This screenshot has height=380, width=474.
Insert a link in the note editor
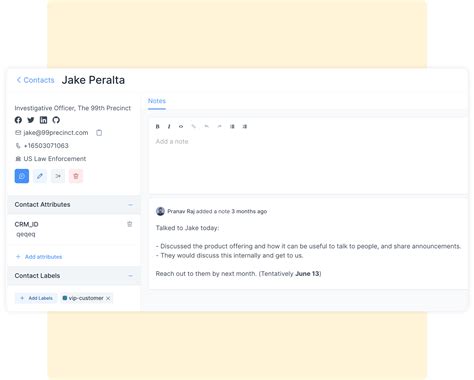click(194, 126)
